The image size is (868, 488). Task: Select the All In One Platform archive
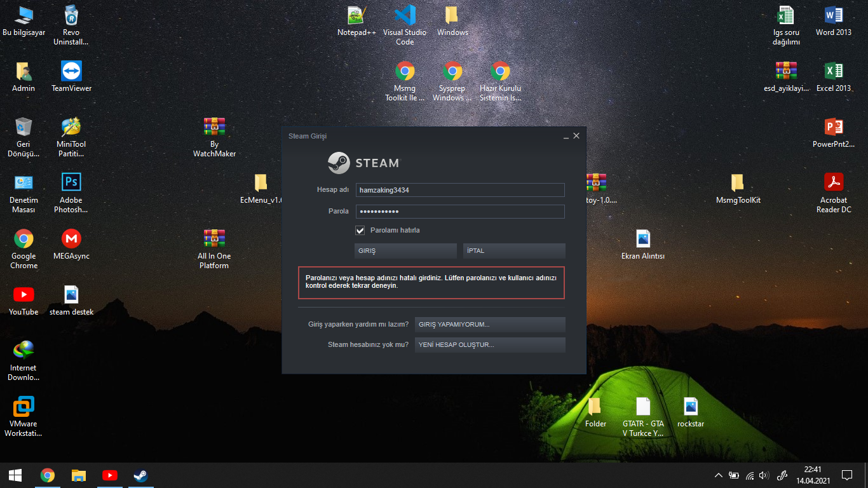tap(214, 249)
